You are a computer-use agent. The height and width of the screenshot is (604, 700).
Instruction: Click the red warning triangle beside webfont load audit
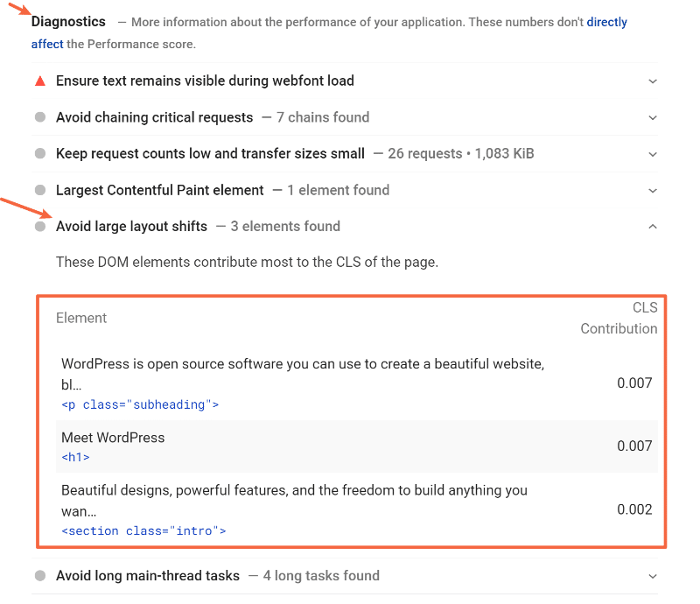[x=39, y=81]
